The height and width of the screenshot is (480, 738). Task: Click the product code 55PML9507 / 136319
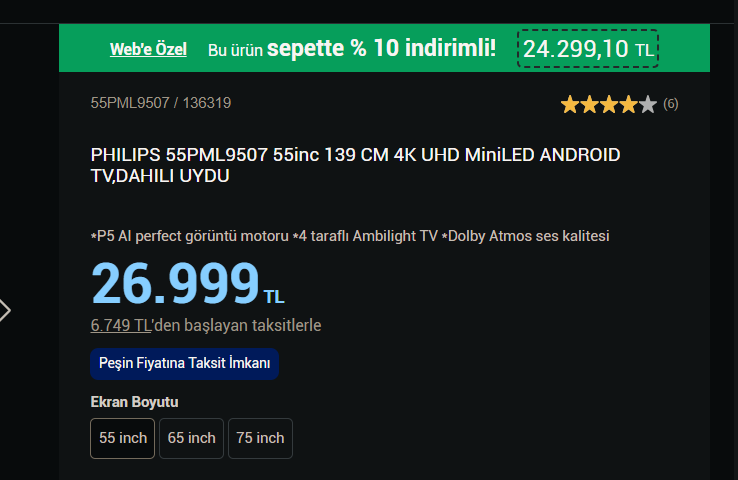[x=161, y=103]
